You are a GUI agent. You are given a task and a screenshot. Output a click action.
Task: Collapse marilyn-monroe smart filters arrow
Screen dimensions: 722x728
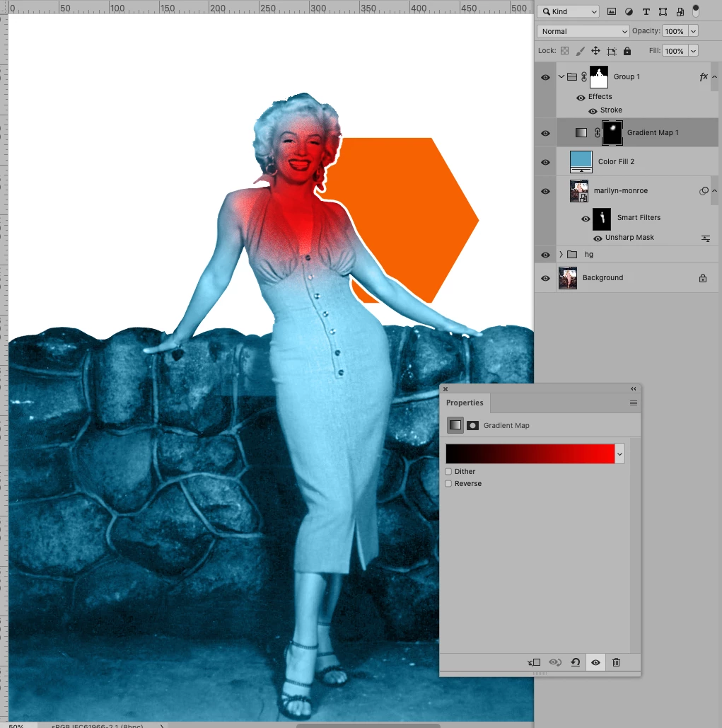click(x=715, y=191)
